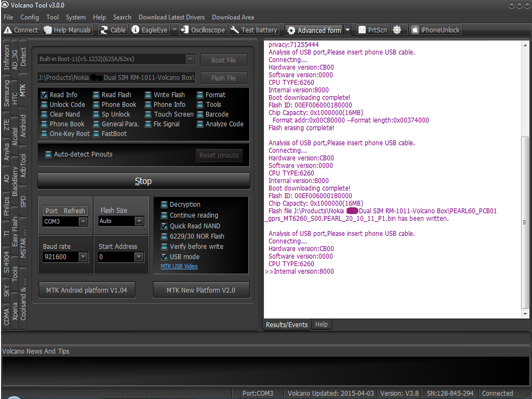Switch to the Help tab below results
Viewport: 532px width, 399px height.
coord(321,324)
